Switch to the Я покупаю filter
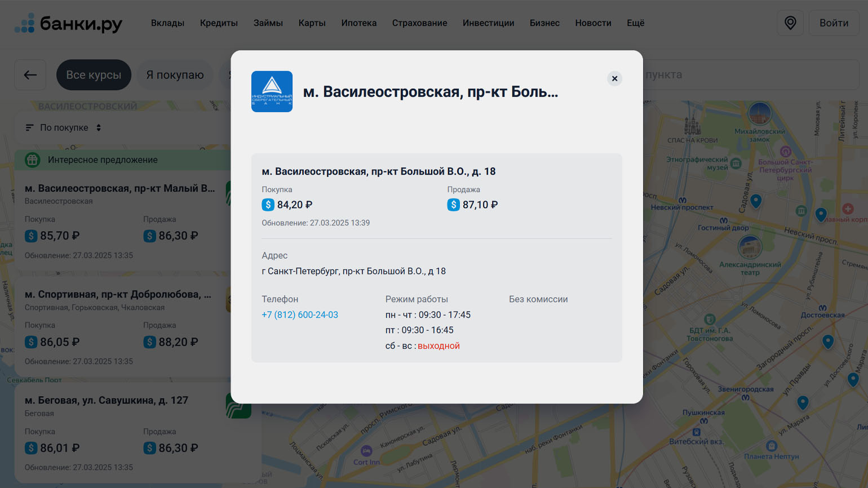868x488 pixels. pos(175,75)
